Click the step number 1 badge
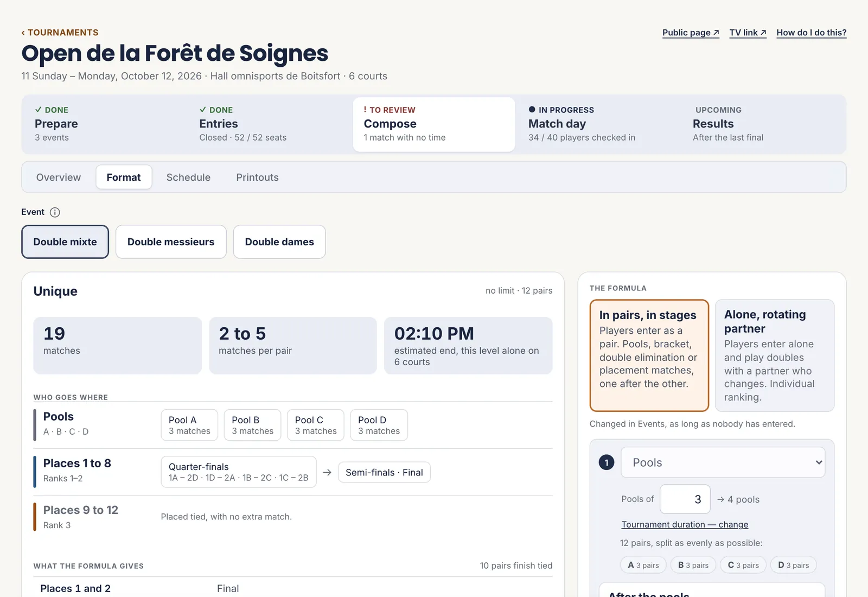This screenshot has height=597, width=868. tap(607, 462)
